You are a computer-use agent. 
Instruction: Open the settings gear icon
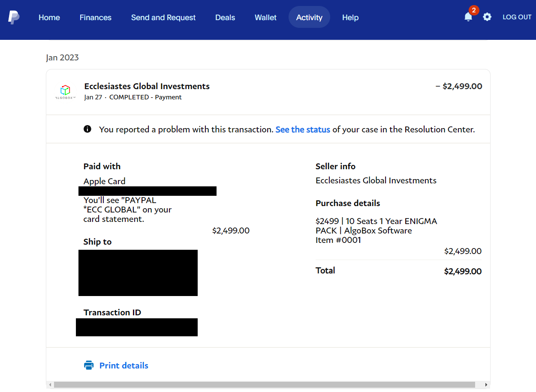487,17
